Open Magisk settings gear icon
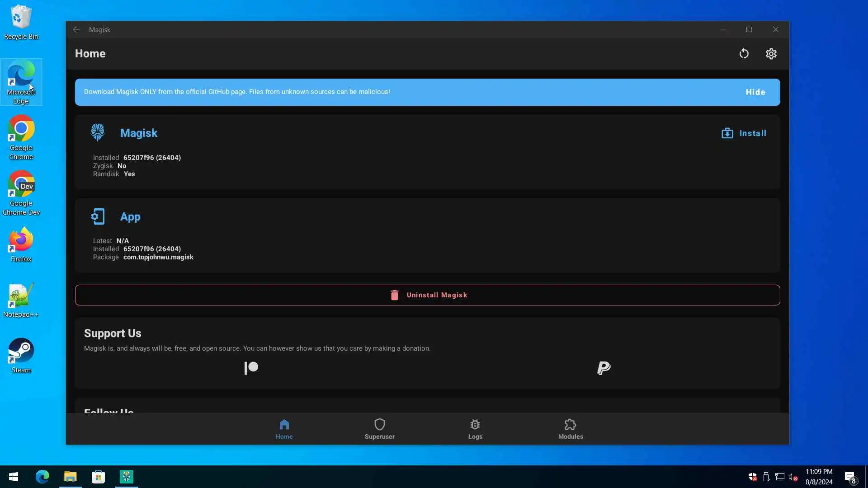This screenshot has height=488, width=868. (x=771, y=54)
